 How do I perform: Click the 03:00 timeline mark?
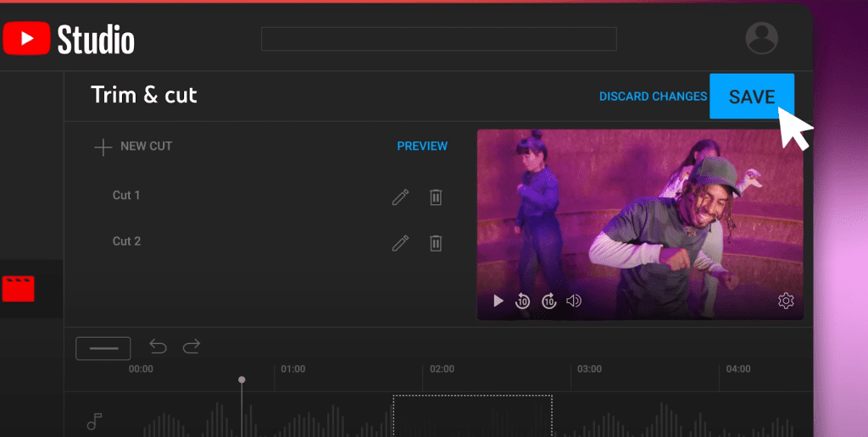pos(589,369)
